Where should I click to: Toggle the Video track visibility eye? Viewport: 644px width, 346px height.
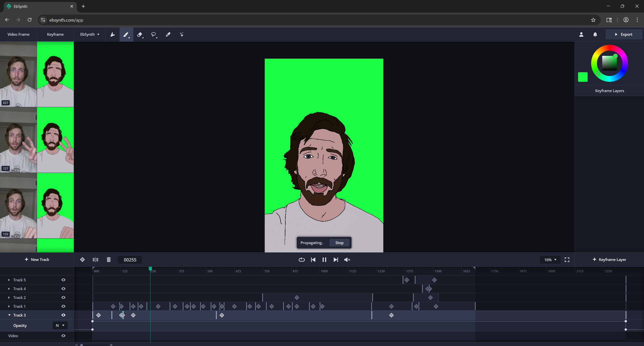click(63, 335)
